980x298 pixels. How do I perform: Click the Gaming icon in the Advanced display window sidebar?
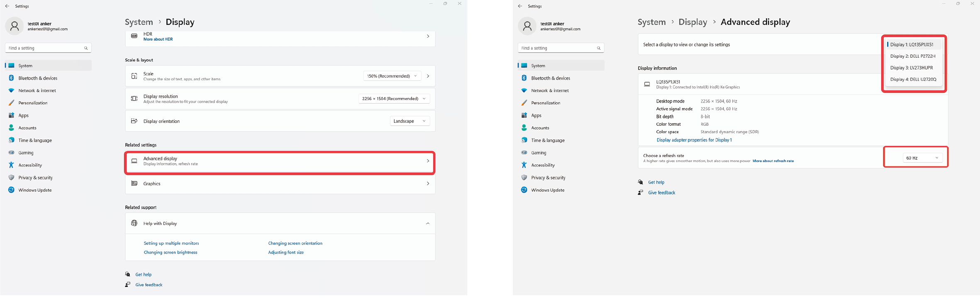click(x=524, y=153)
